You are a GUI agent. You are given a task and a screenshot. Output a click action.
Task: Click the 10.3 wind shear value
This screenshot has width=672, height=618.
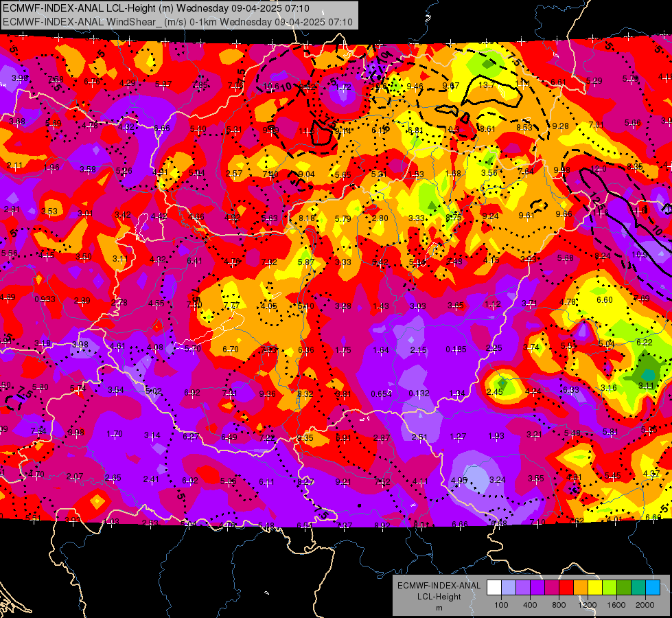pyautogui.click(x=452, y=130)
